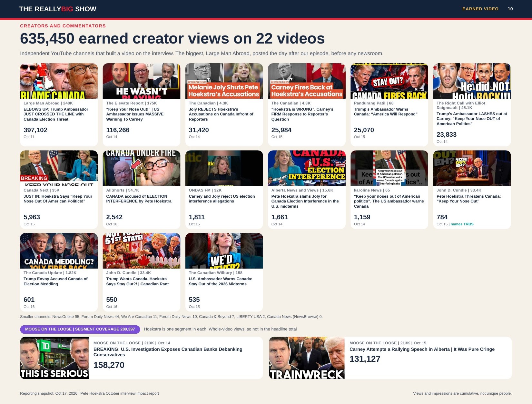
Task: Open the THIS IS SERIOUS thumbnail
Action: [54, 358]
